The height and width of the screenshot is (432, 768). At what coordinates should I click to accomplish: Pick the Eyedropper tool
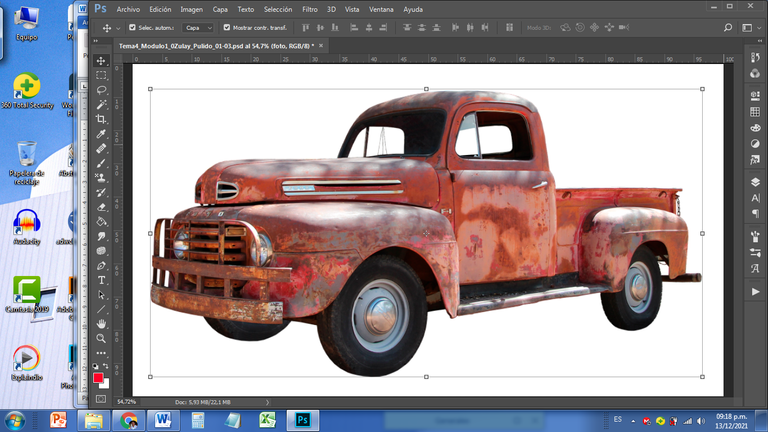click(x=102, y=134)
